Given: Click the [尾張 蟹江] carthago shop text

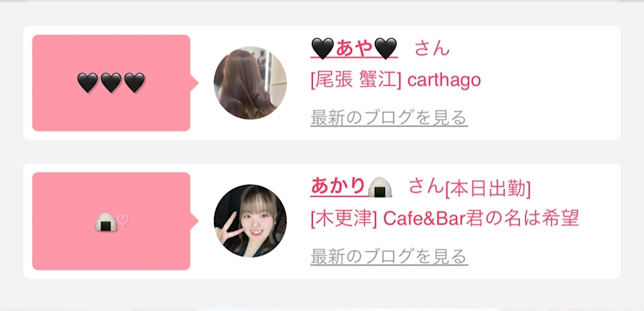Looking at the screenshot, I should (x=396, y=80).
